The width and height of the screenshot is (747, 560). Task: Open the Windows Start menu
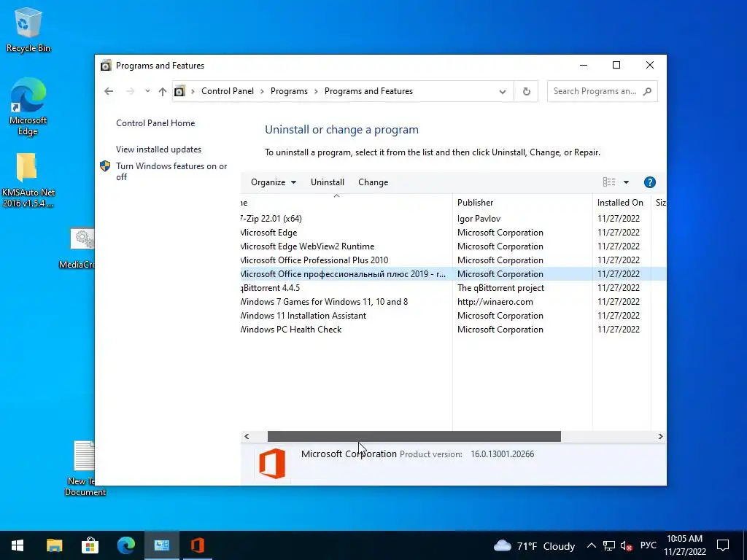[18, 545]
